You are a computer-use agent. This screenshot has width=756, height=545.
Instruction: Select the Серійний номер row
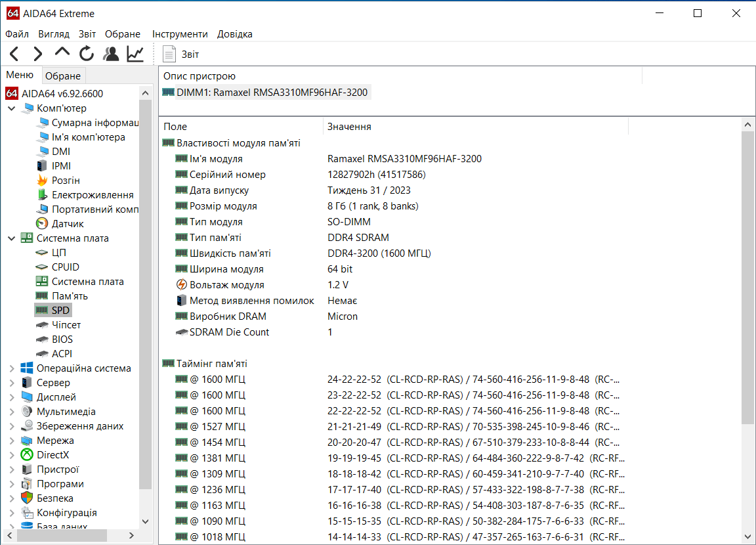click(x=395, y=175)
